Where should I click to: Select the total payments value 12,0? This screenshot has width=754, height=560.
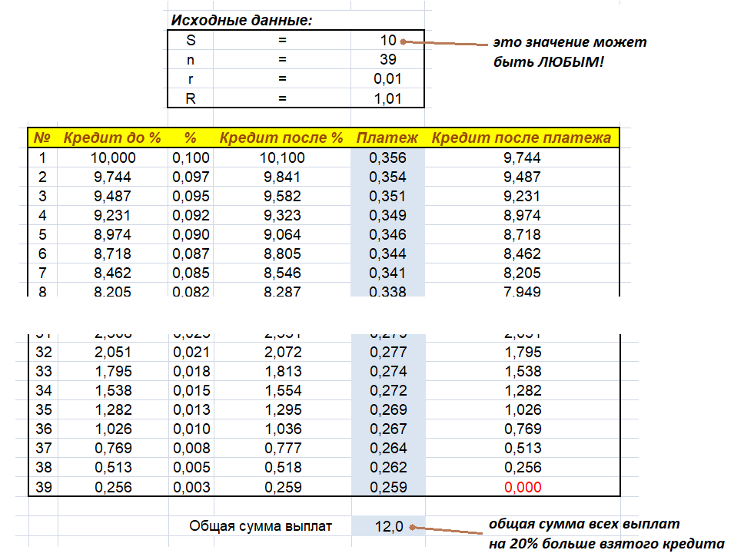pos(389,526)
